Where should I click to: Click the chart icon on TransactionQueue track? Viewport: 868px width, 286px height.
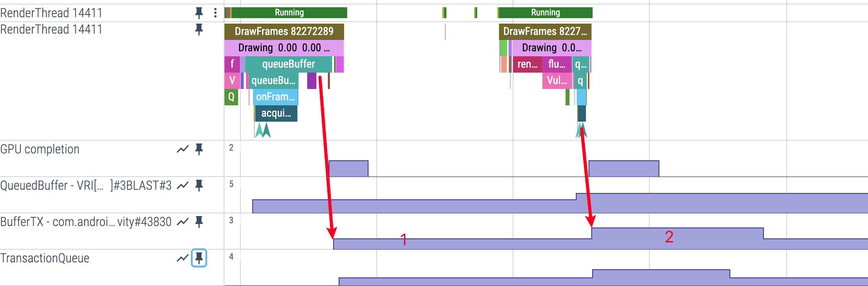[182, 258]
